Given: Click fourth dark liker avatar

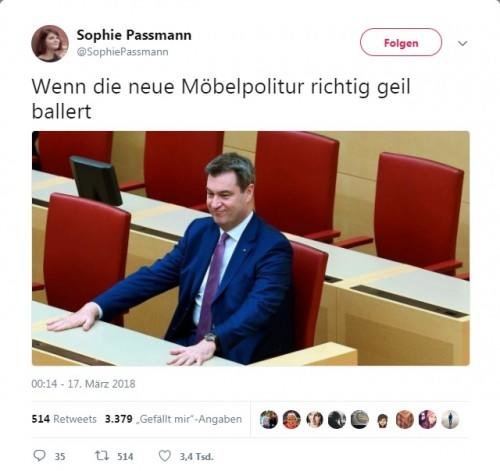Looking at the screenshot, I should 337,419.
